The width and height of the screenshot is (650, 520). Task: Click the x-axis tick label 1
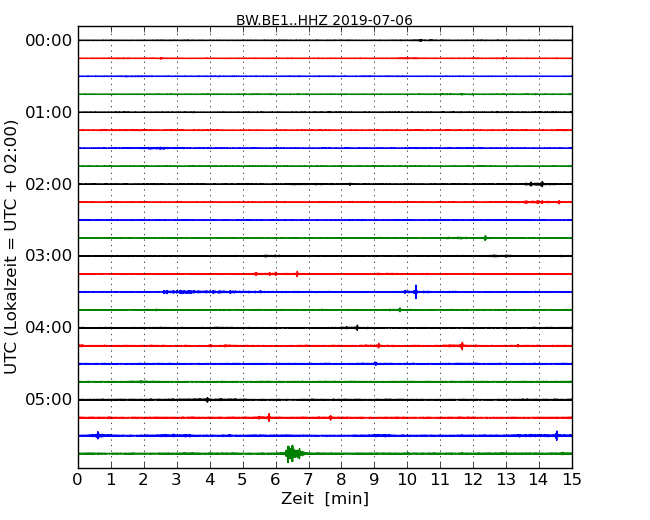click(x=111, y=480)
